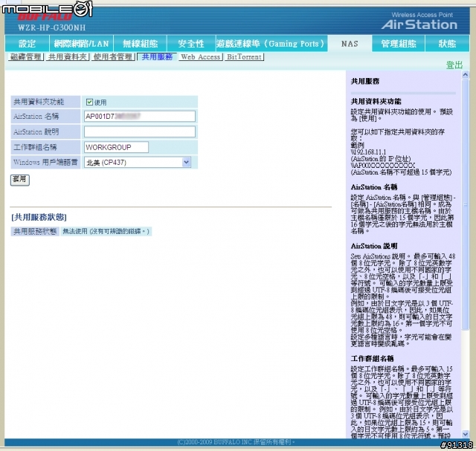
Task: Select the NAS tab
Action: [x=350, y=44]
